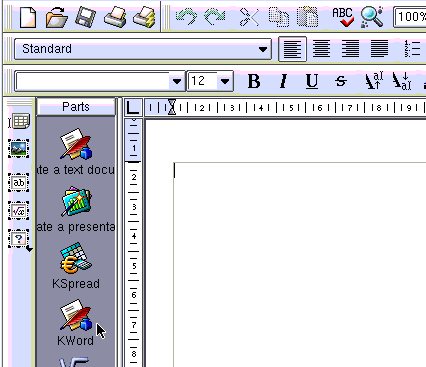The height and width of the screenshot is (367, 426).
Task: Paste from clipboard with the paste icon
Action: coord(308,17)
